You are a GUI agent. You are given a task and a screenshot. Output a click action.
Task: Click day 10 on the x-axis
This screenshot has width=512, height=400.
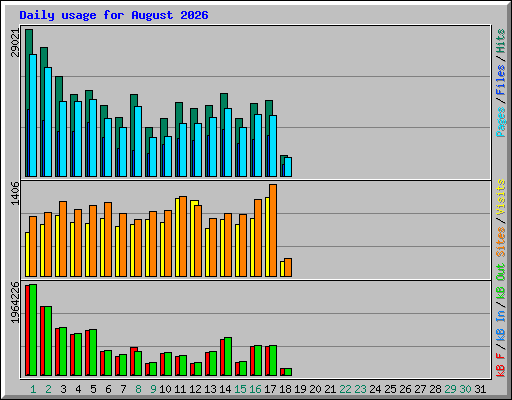[x=165, y=389]
